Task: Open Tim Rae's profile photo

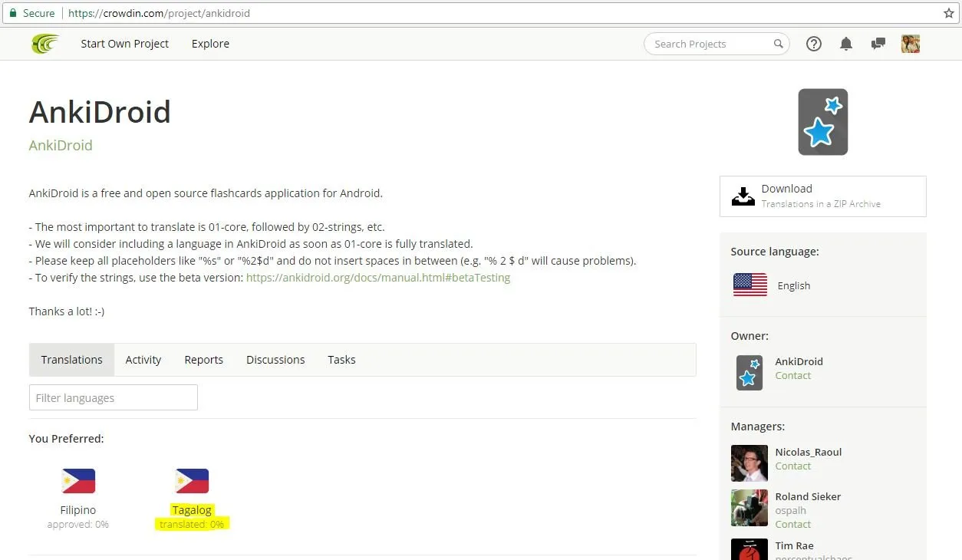Action: point(750,549)
